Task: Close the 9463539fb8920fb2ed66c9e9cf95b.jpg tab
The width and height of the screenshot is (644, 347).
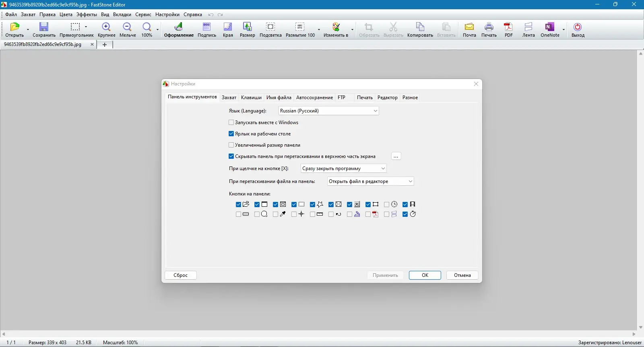Action: click(92, 44)
